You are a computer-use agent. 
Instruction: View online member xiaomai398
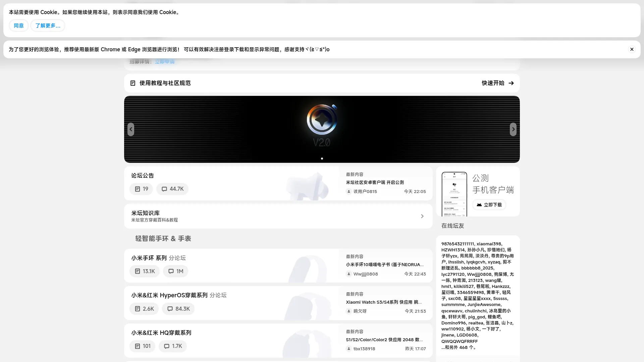pyautogui.click(x=489, y=244)
